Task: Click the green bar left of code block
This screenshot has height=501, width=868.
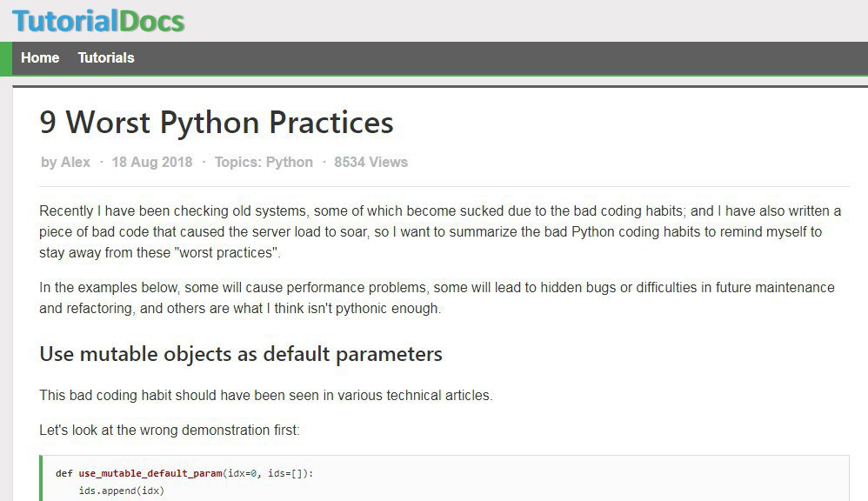Action: coord(41,478)
